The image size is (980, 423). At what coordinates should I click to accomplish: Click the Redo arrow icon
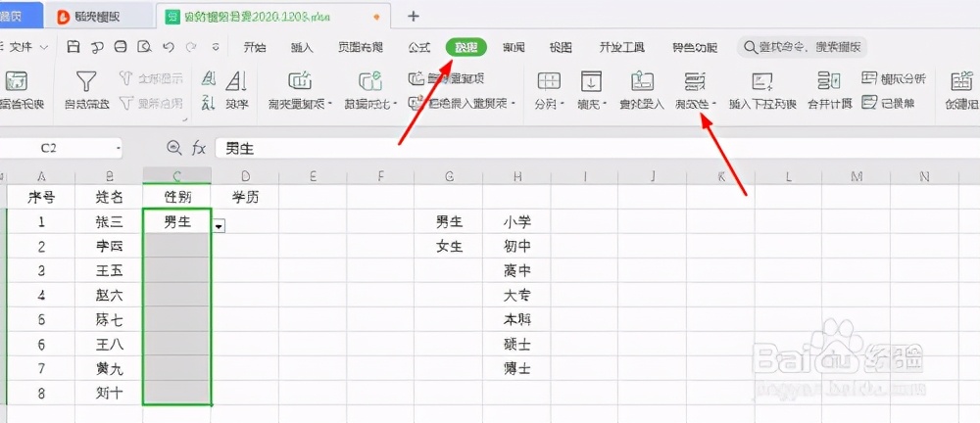[x=191, y=47]
